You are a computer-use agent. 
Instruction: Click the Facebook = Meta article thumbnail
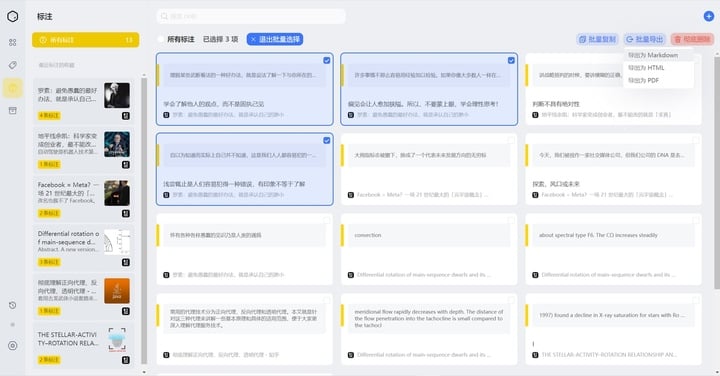point(117,193)
